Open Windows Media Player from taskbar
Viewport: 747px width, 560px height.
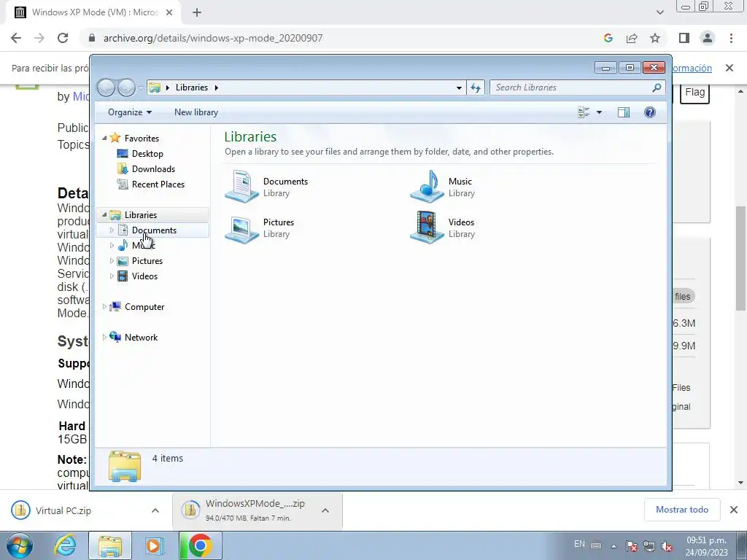pos(153,545)
